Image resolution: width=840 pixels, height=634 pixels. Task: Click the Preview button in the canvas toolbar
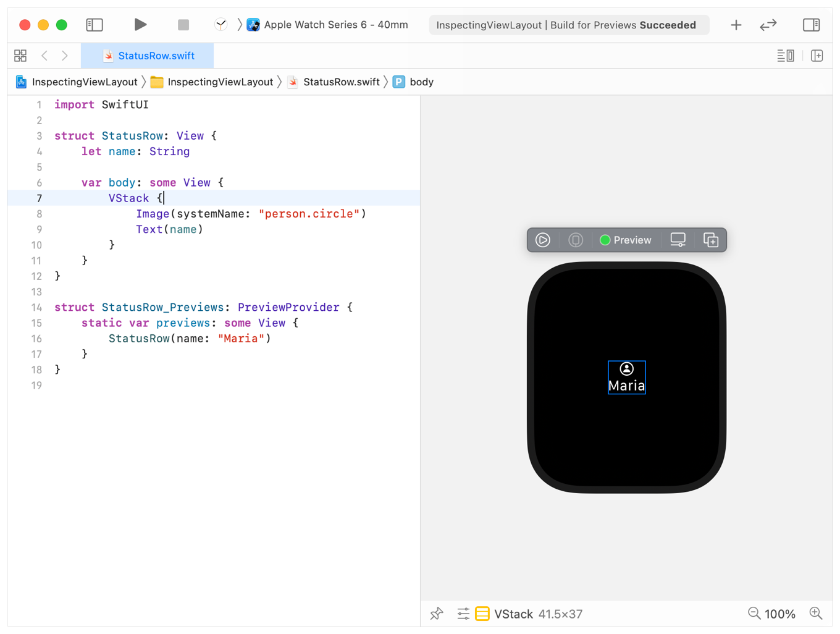point(626,240)
